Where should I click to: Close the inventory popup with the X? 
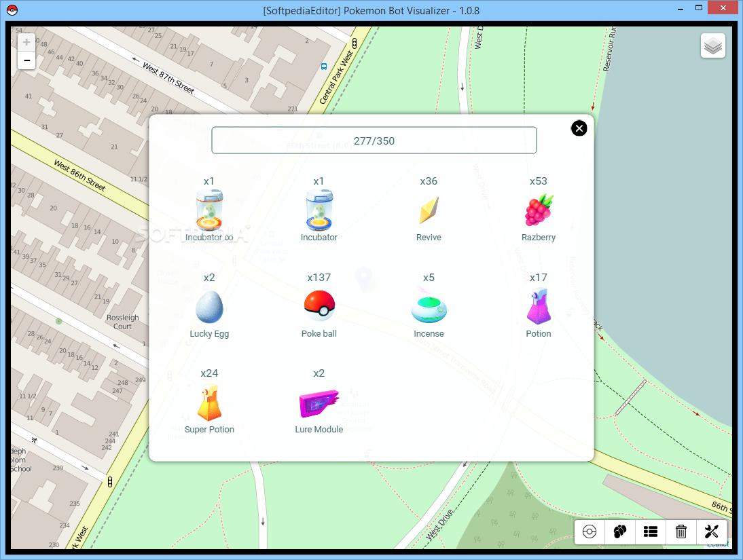pyautogui.click(x=579, y=128)
